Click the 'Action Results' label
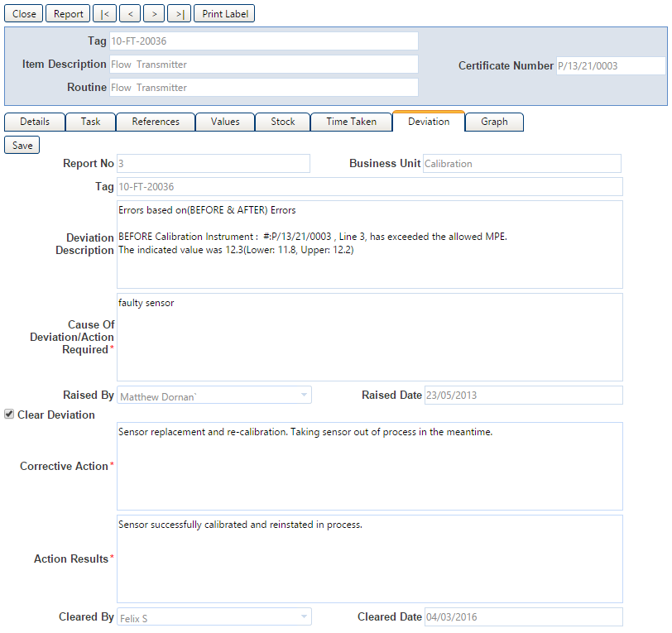672x633 pixels. pyautogui.click(x=71, y=559)
